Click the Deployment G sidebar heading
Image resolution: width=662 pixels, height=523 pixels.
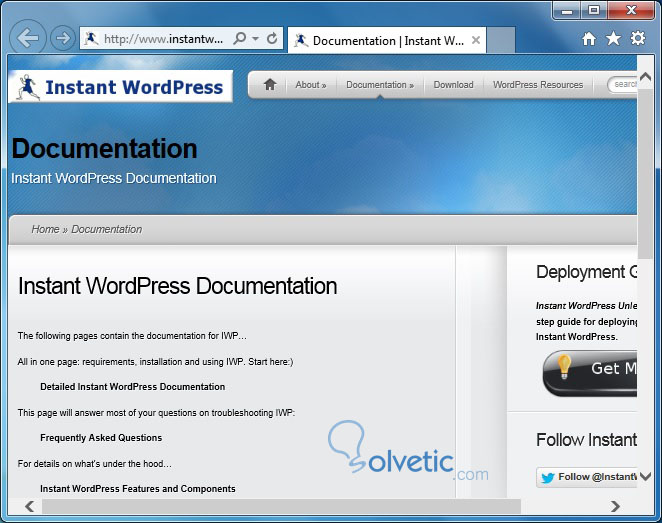(x=587, y=272)
